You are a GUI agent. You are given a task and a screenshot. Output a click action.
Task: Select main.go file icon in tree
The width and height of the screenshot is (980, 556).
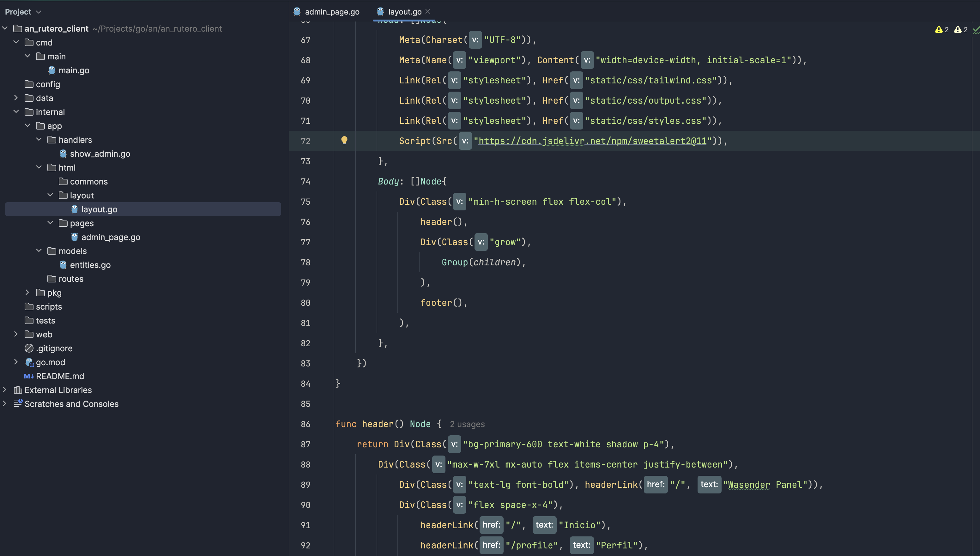pos(52,70)
